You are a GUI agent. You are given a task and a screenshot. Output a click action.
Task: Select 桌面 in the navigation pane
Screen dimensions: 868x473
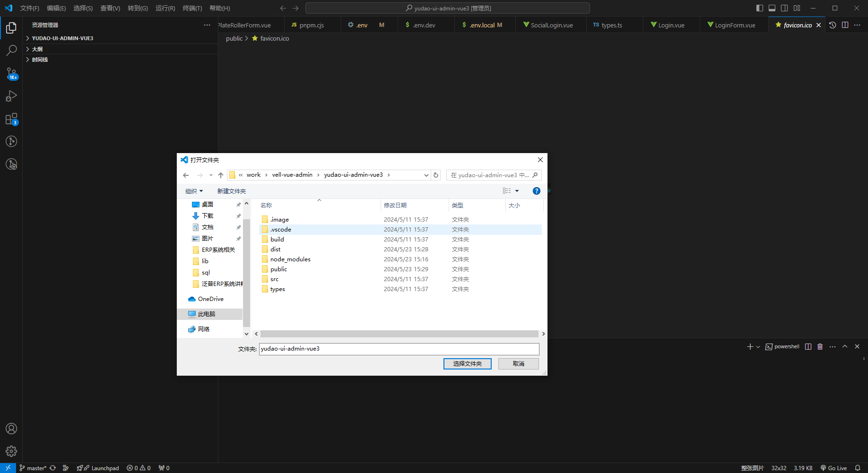click(x=208, y=205)
